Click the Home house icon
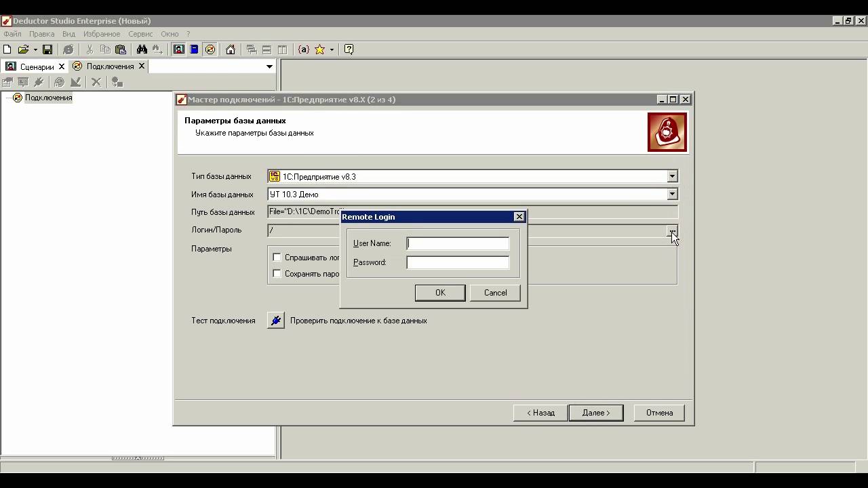Viewport: 868px width, 488px height. (231, 49)
